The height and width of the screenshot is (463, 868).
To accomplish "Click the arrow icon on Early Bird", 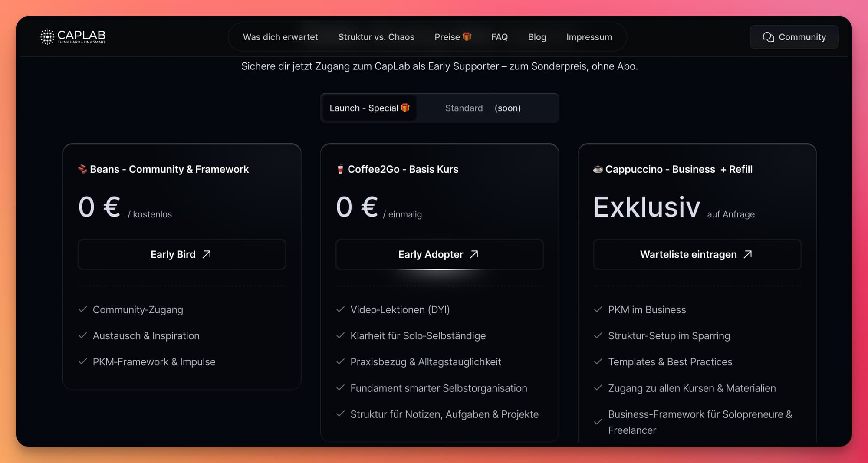I will coord(207,254).
